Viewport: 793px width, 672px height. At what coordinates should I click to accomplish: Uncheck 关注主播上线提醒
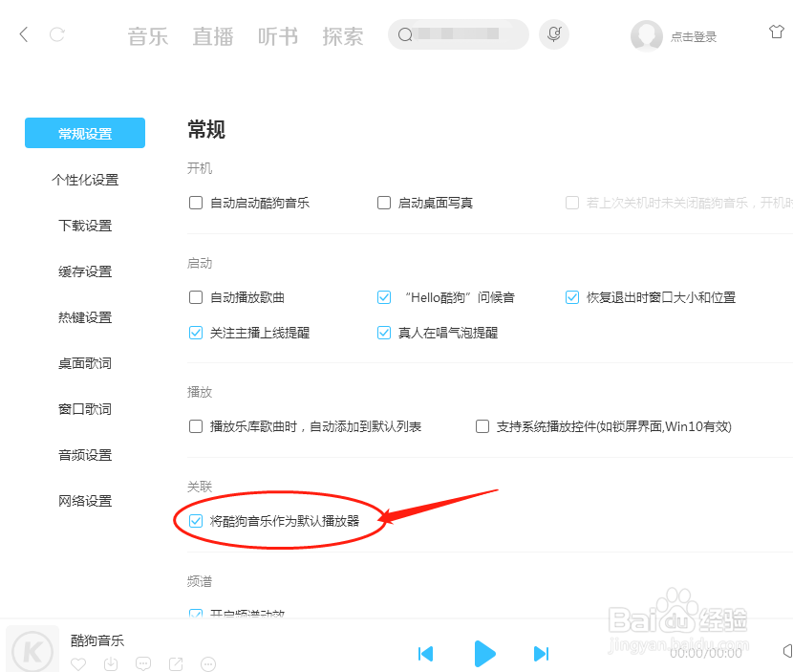tap(196, 333)
